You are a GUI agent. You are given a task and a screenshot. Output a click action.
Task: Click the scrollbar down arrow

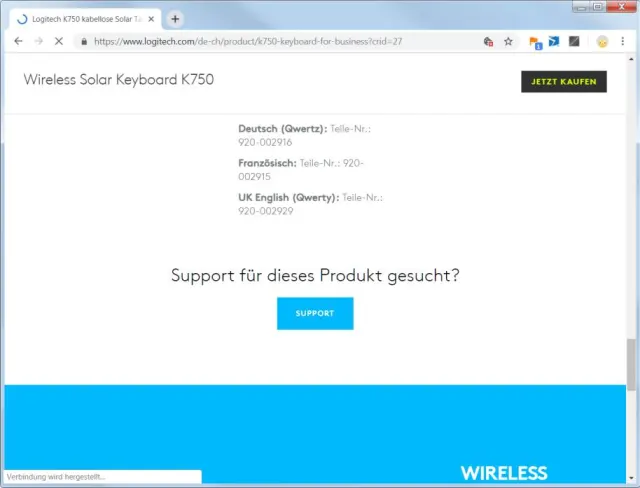point(631,478)
